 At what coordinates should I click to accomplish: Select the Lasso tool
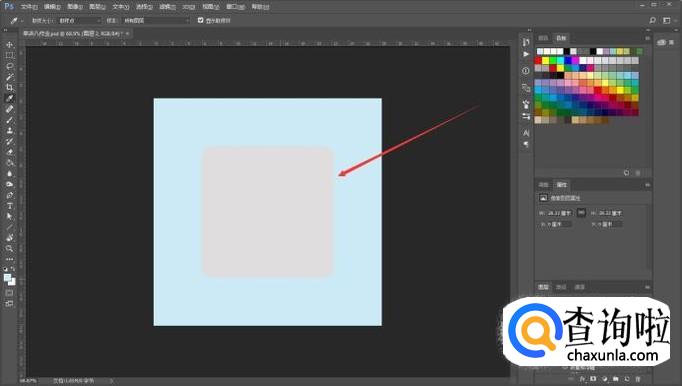(10, 66)
